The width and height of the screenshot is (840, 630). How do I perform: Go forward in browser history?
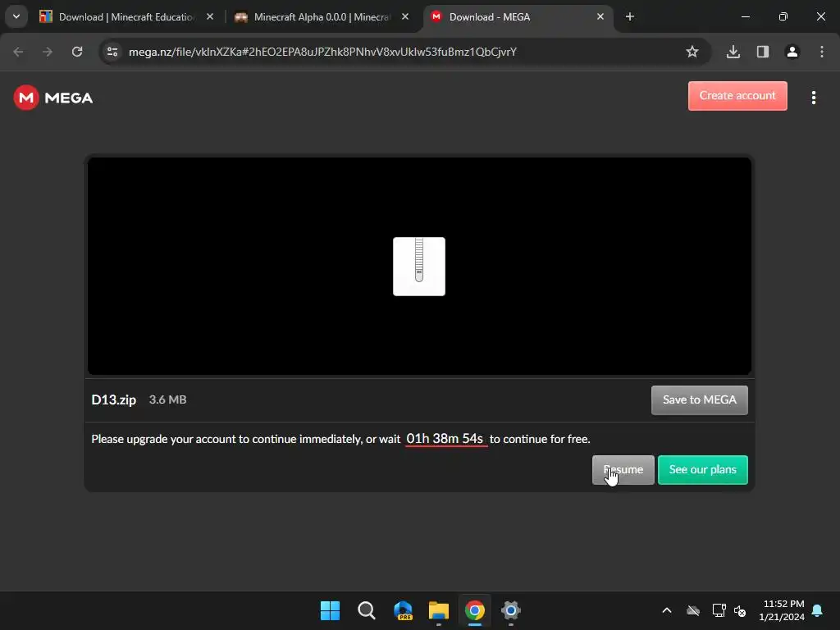(x=48, y=52)
